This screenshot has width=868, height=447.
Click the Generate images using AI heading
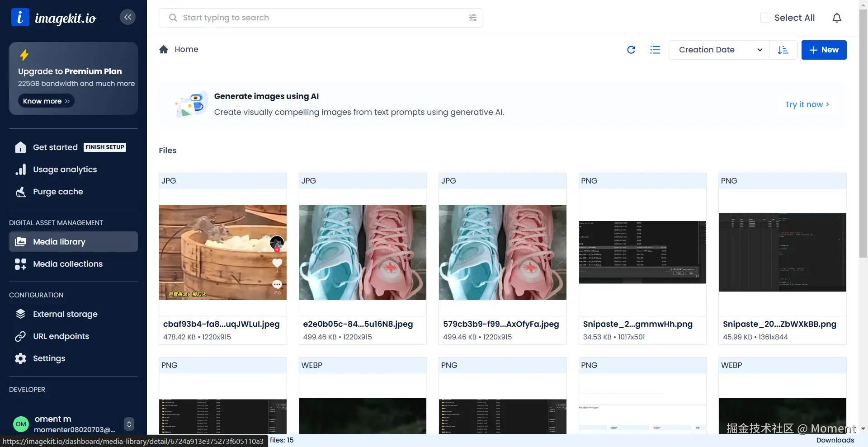[x=266, y=96]
